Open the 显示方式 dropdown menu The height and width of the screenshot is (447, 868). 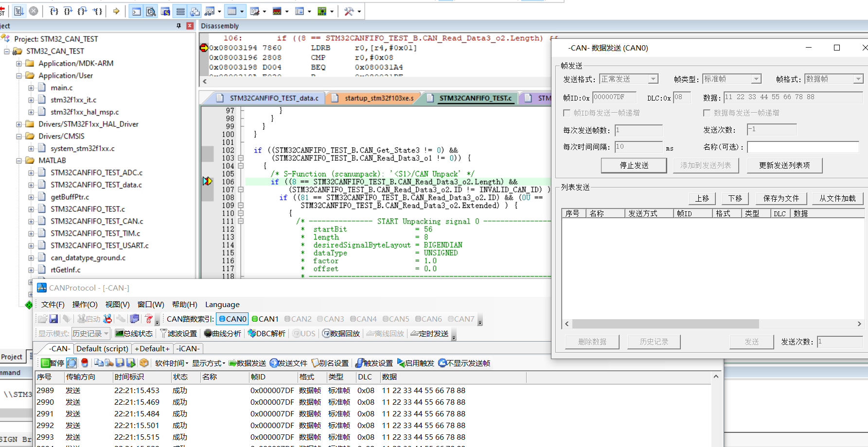pos(209,363)
